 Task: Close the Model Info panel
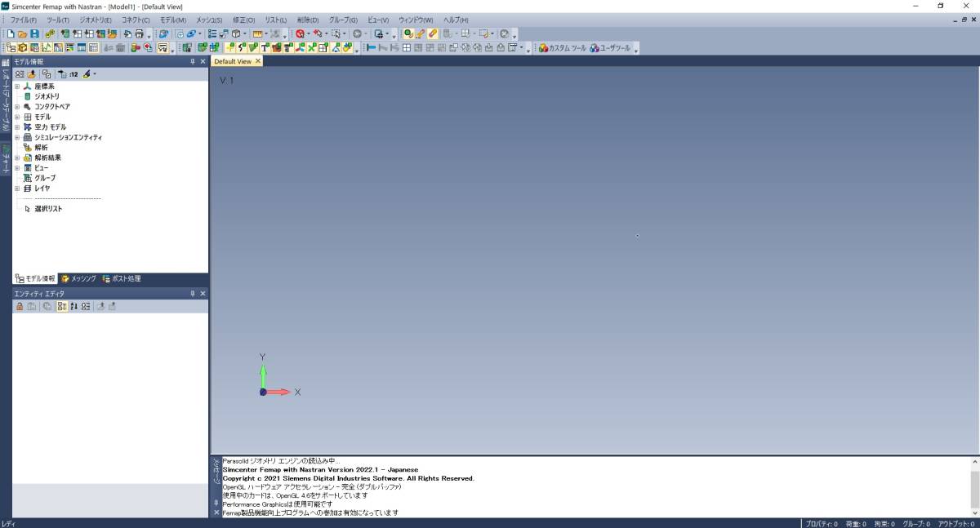click(x=203, y=62)
